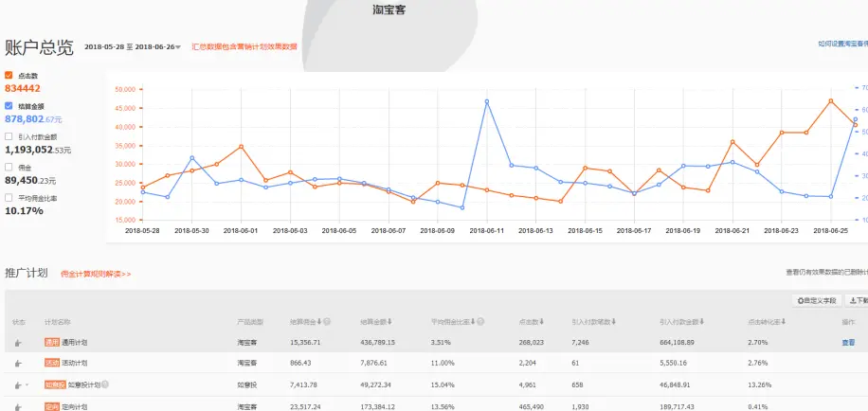Click the status icon in 通用计划 row
Image resolution: width=868 pixels, height=411 pixels.
[x=18, y=342]
